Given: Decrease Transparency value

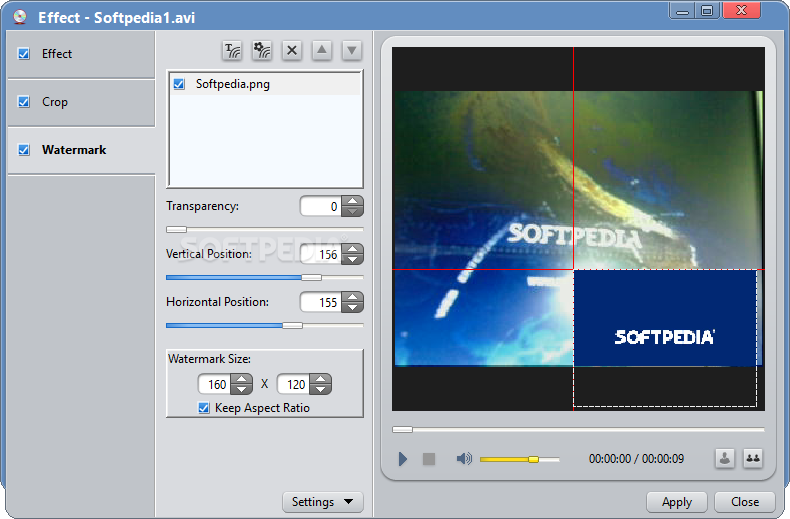Looking at the screenshot, I should 353,212.
